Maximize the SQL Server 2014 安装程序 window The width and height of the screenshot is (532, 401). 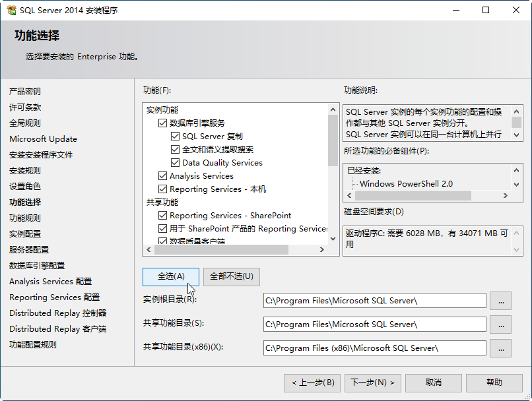pyautogui.click(x=486, y=10)
